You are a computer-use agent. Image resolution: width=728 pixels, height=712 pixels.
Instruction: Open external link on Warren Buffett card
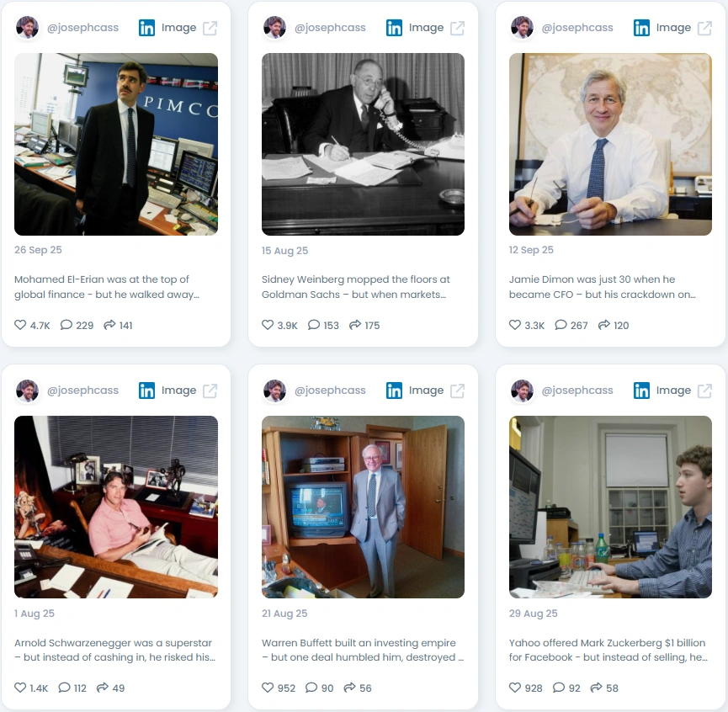457,391
